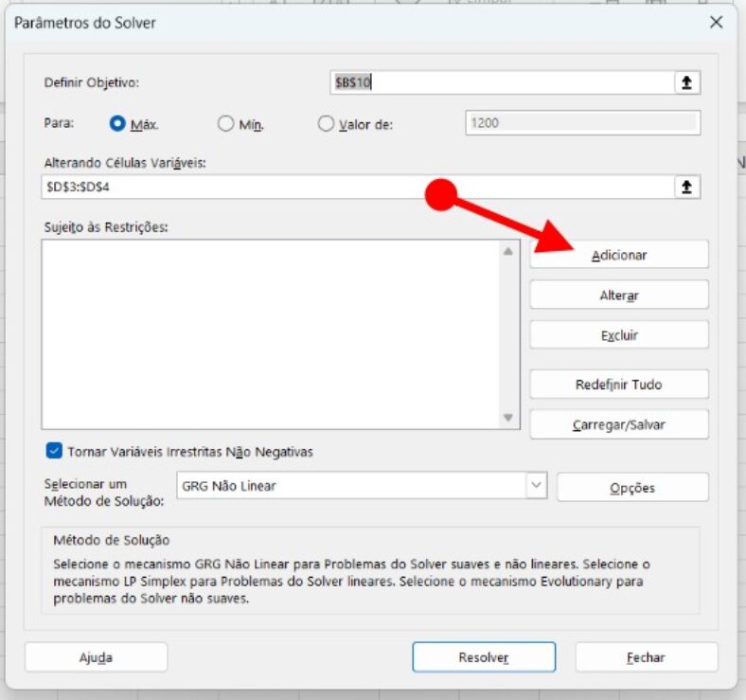The width and height of the screenshot is (746, 700).
Task: Open Carregar/Salvar model dialog
Action: 618,424
